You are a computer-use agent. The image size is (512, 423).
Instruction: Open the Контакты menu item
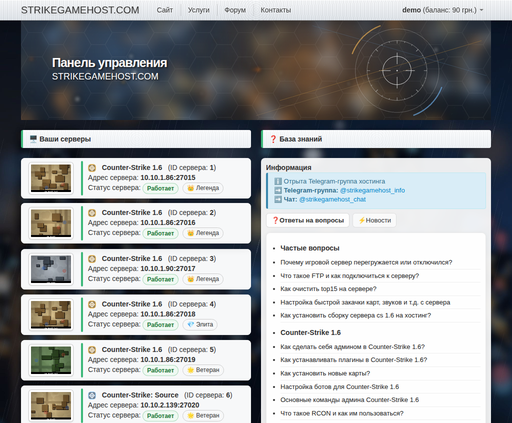point(276,10)
